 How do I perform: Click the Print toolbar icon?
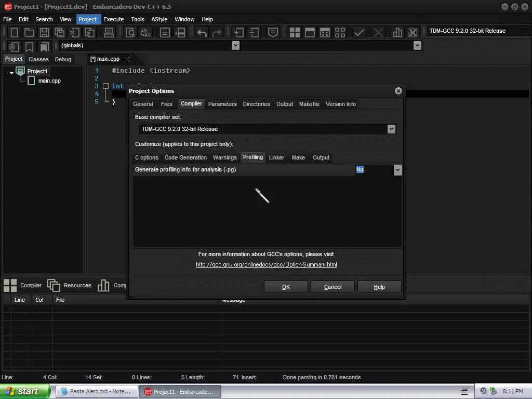[109, 33]
